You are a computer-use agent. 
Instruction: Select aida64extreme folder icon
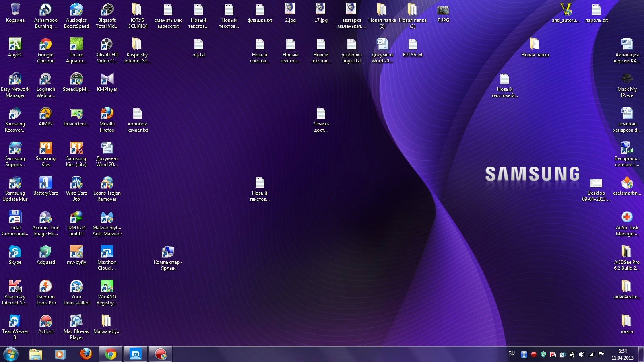click(x=627, y=290)
